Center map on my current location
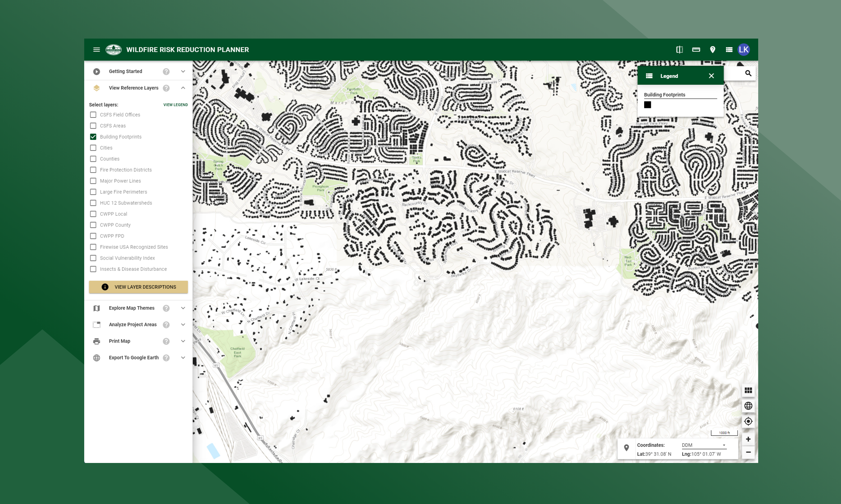Viewport: 841px width, 504px height. (748, 421)
